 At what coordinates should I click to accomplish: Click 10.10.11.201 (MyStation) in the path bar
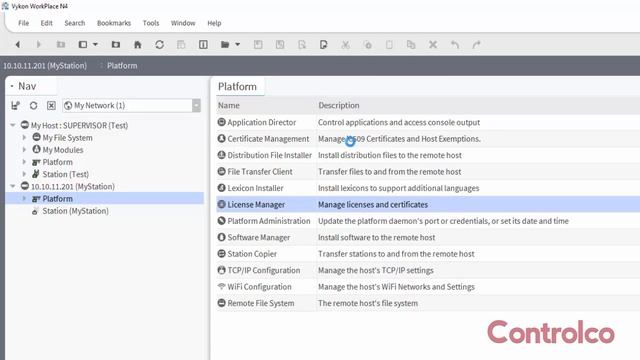tap(45, 66)
